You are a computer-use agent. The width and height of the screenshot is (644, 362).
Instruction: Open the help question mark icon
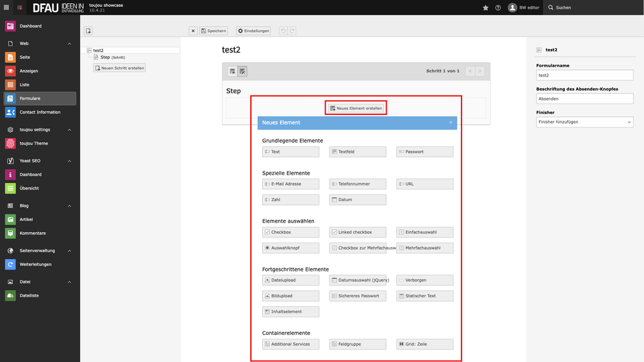click(x=498, y=8)
